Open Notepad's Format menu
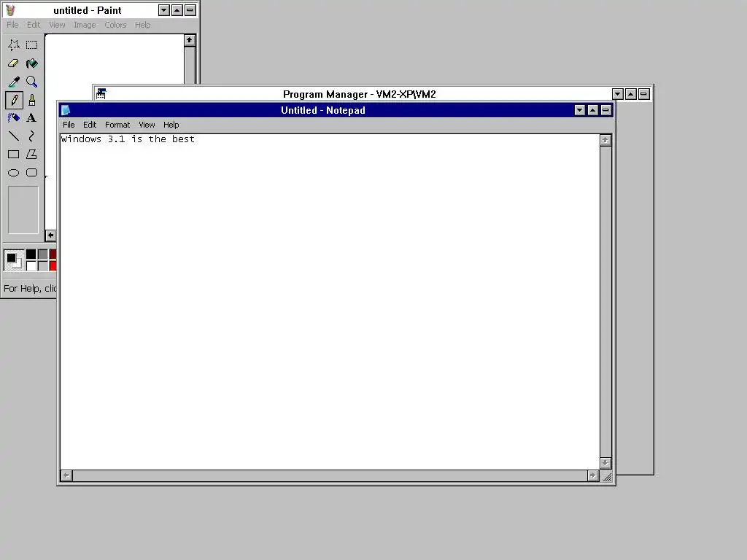 click(x=117, y=125)
